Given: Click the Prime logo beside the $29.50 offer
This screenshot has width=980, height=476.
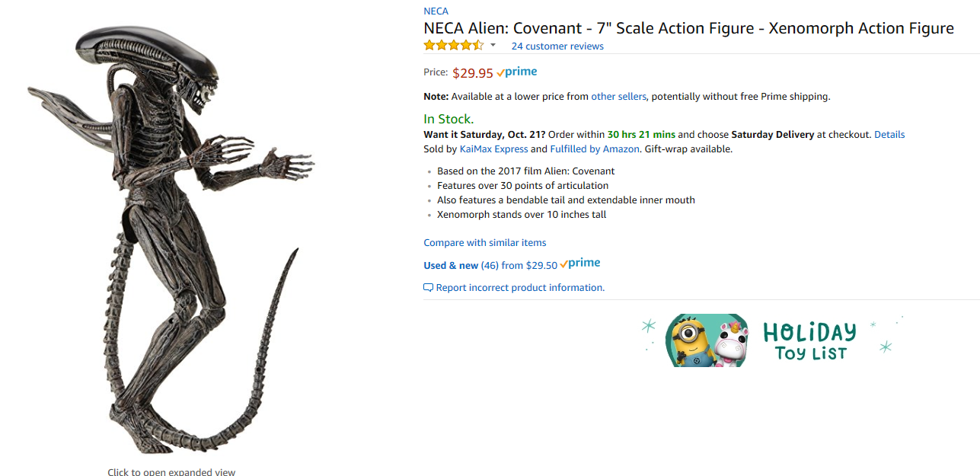Looking at the screenshot, I should click(580, 264).
